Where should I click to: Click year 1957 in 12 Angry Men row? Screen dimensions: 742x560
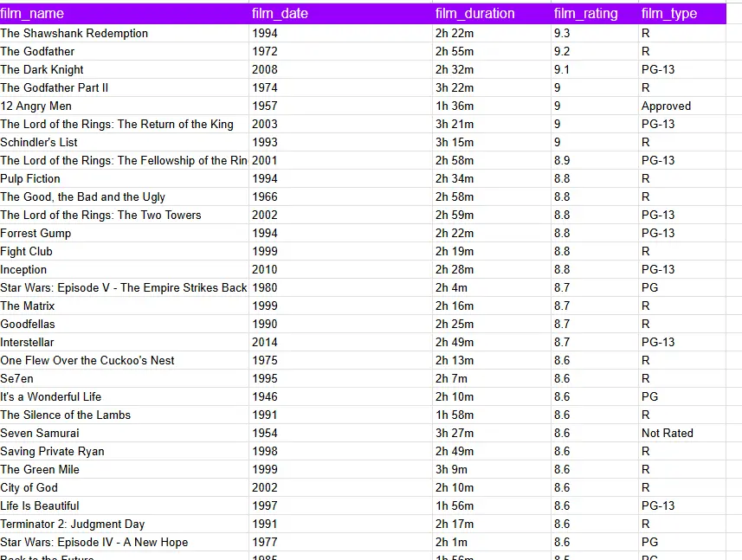pos(341,106)
